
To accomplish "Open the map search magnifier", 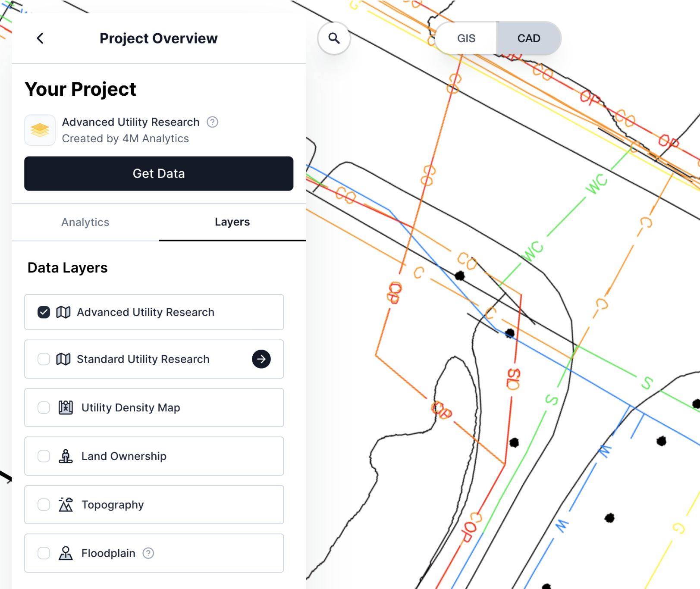I will click(x=334, y=38).
